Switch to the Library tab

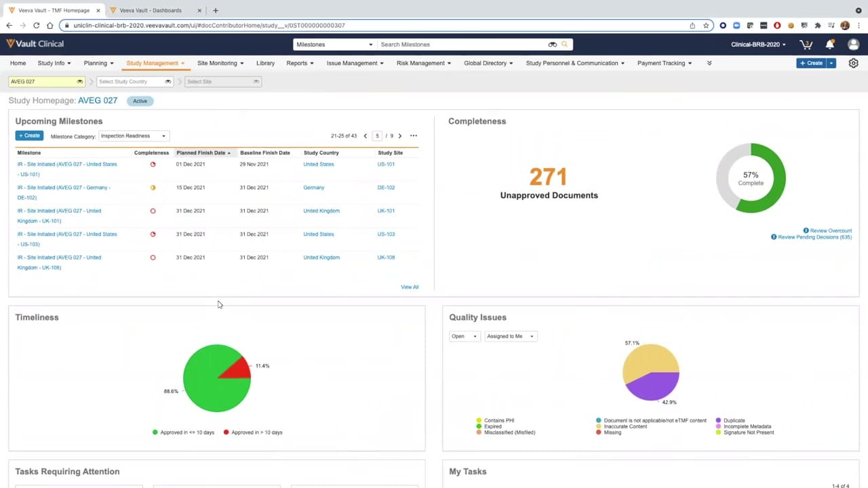[x=265, y=63]
